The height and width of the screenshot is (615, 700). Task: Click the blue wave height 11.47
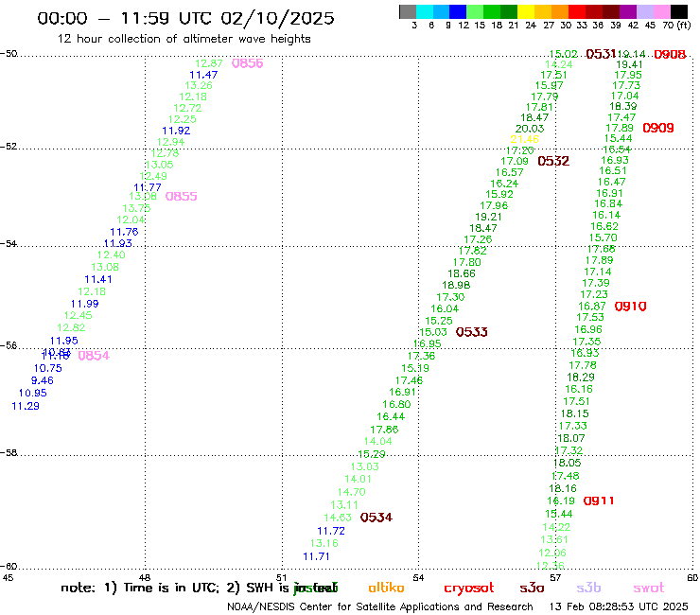click(x=203, y=75)
